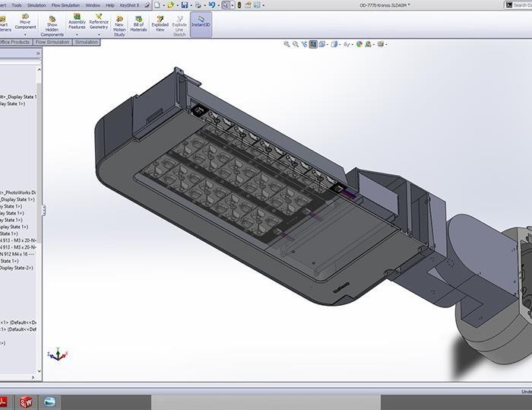Open the Simulation menu in menu bar
The height and width of the screenshot is (410, 532).
tap(36, 5)
